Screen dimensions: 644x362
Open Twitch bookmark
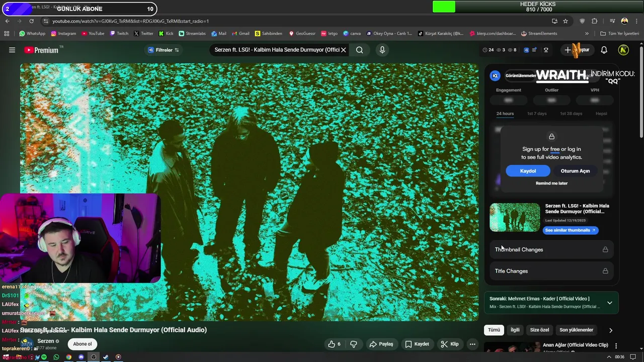click(x=119, y=34)
